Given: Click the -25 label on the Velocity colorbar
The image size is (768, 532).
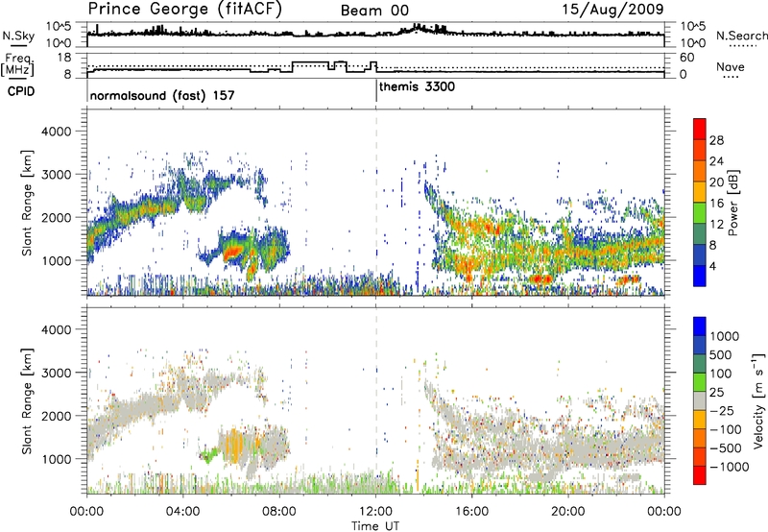Looking at the screenshot, I should (722, 410).
